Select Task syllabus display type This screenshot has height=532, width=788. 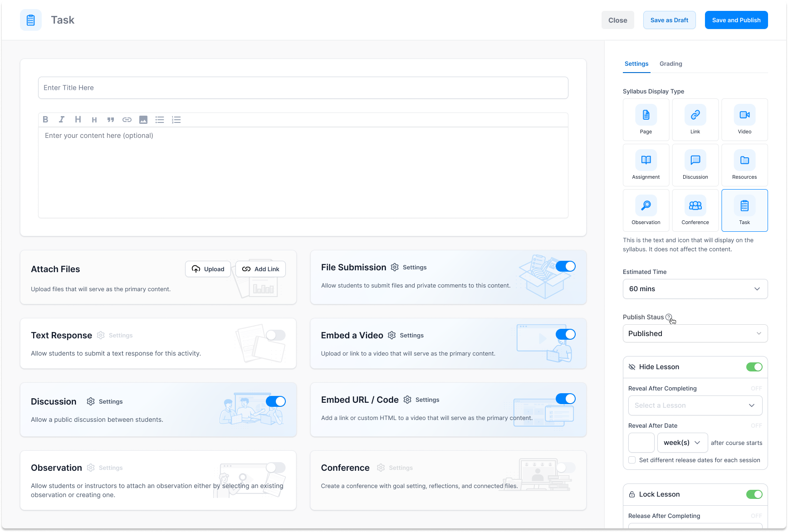click(x=744, y=210)
